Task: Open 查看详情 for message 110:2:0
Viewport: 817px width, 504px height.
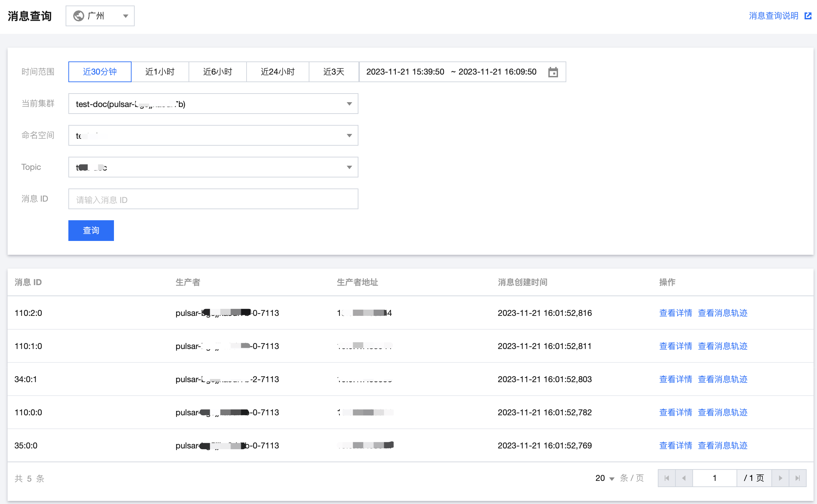Action: (x=675, y=313)
